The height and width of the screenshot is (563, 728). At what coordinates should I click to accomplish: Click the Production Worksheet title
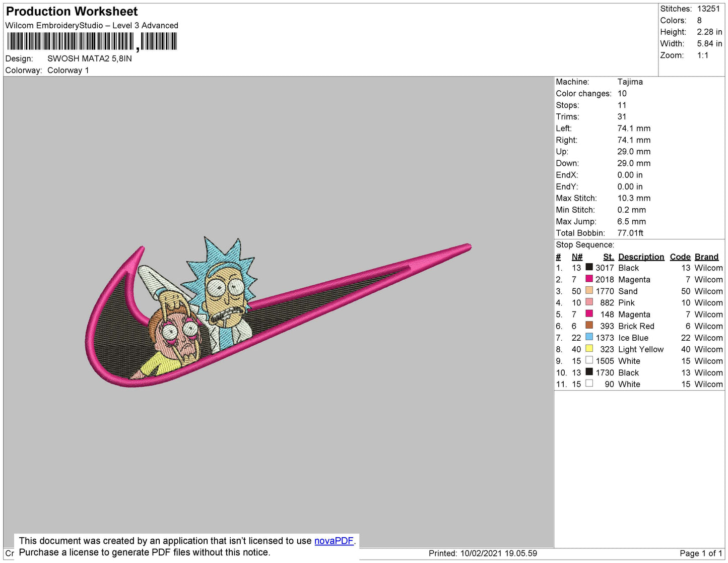click(72, 12)
